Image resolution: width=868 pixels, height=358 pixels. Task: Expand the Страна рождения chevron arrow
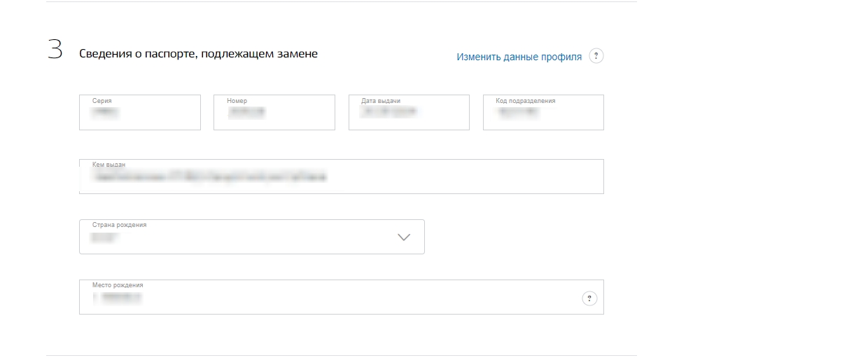pyautogui.click(x=404, y=237)
